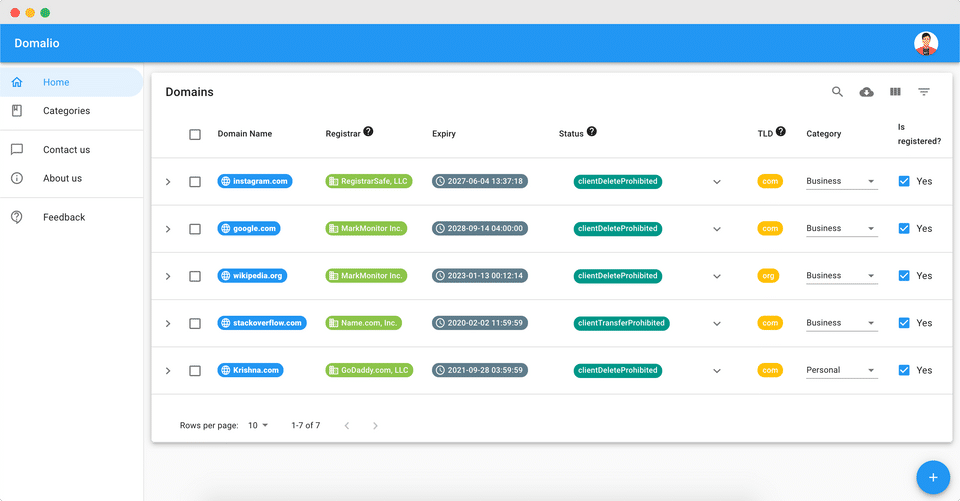The height and width of the screenshot is (501, 960).
Task: Click the blue add domain plus button
Action: pos(933,477)
